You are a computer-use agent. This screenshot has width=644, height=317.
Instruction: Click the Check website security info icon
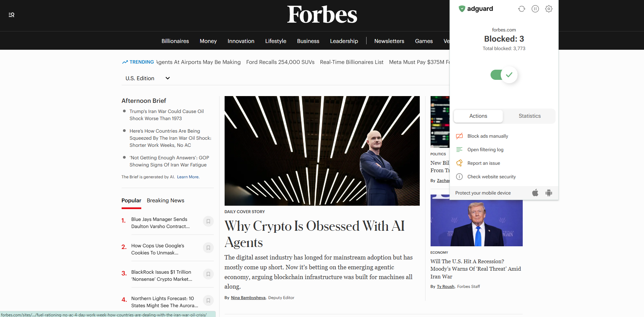click(x=459, y=176)
